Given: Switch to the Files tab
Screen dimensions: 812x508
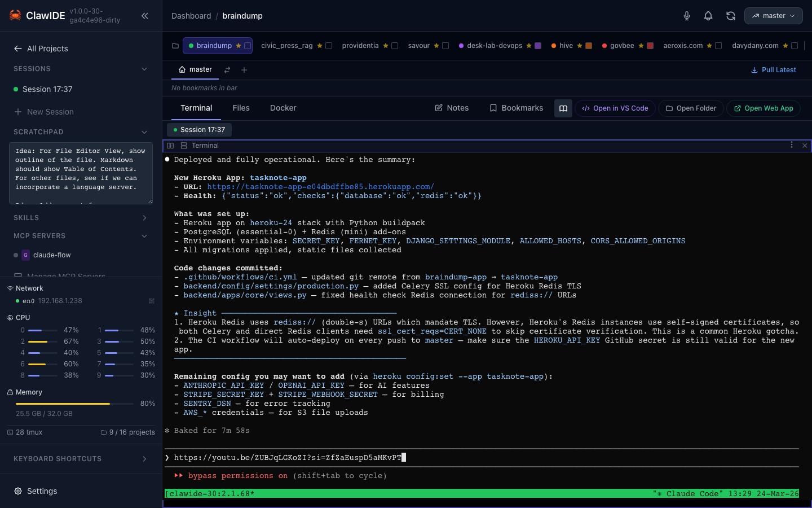Looking at the screenshot, I should [x=241, y=108].
